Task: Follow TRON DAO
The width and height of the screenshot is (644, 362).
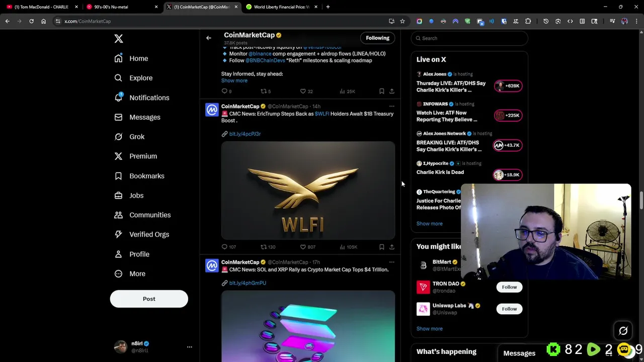Action: point(509,287)
